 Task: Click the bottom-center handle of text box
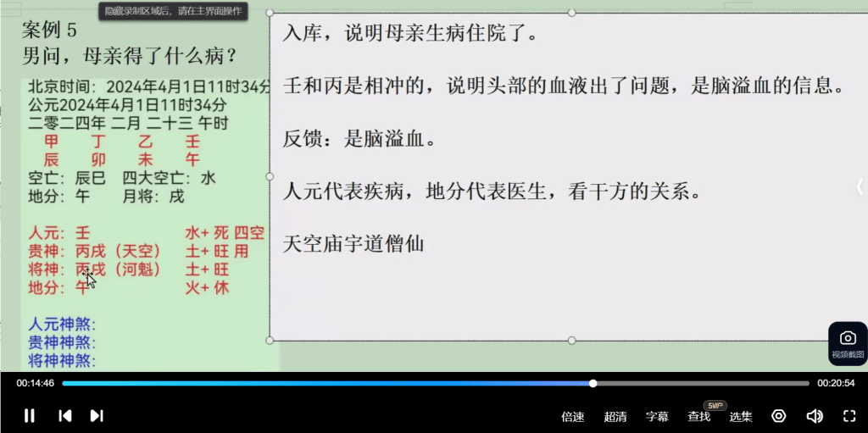coord(571,340)
